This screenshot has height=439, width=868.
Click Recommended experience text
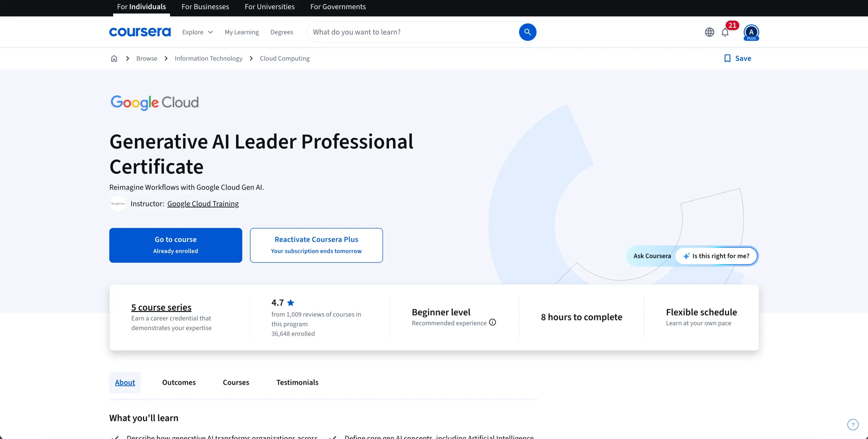[449, 323]
